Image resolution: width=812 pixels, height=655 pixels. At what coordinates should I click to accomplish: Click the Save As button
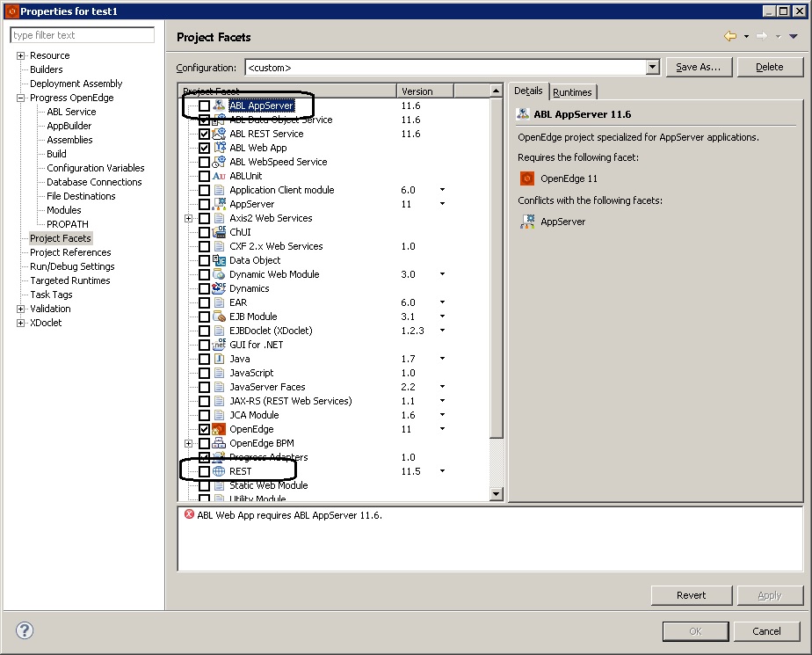pos(699,67)
